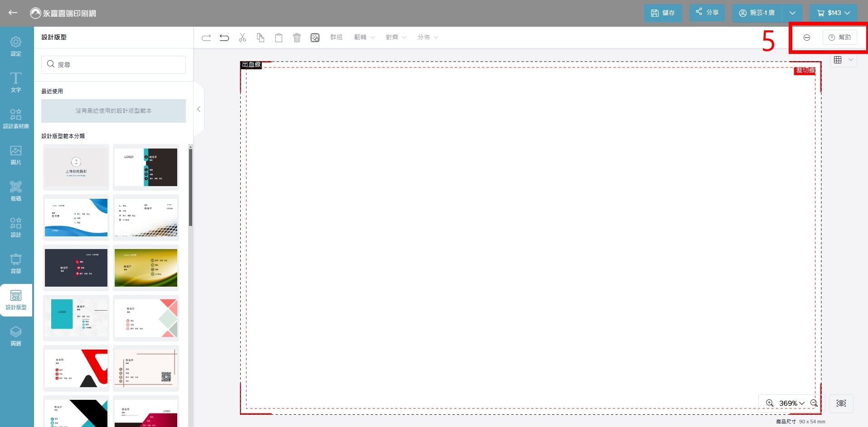Expand the 對齊 align dropdown
Screen dimensions: 868x427
[x=396, y=38]
